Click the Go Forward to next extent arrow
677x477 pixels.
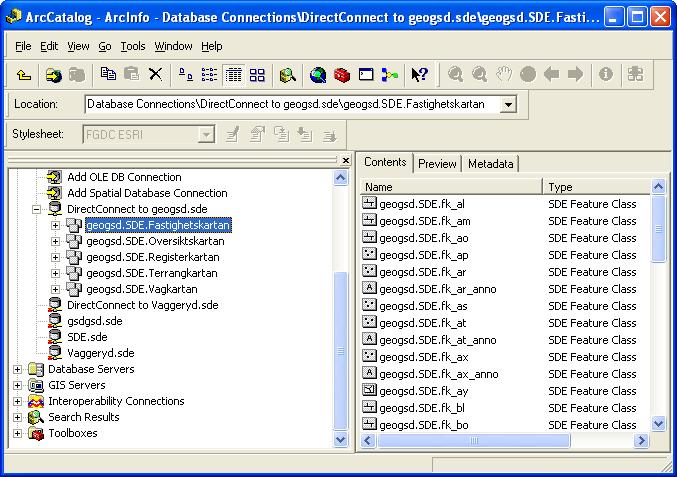coord(575,75)
